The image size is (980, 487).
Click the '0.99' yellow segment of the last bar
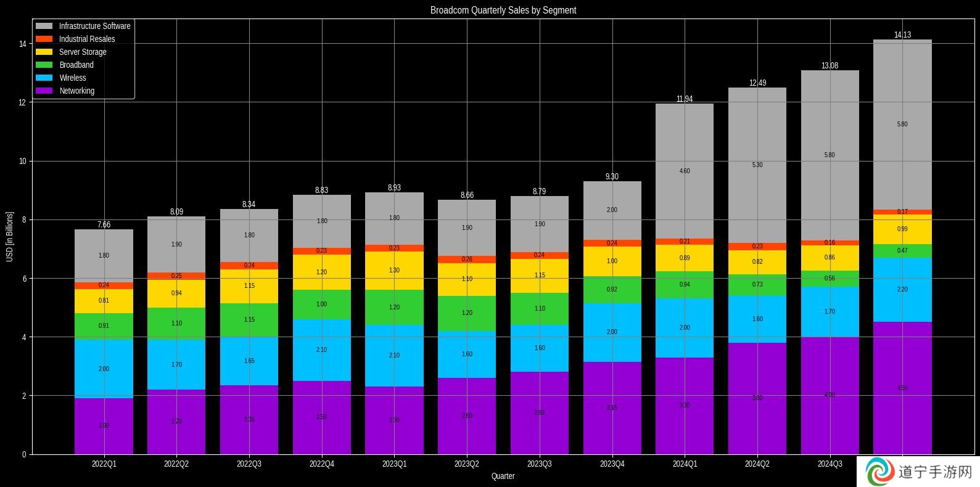902,229
